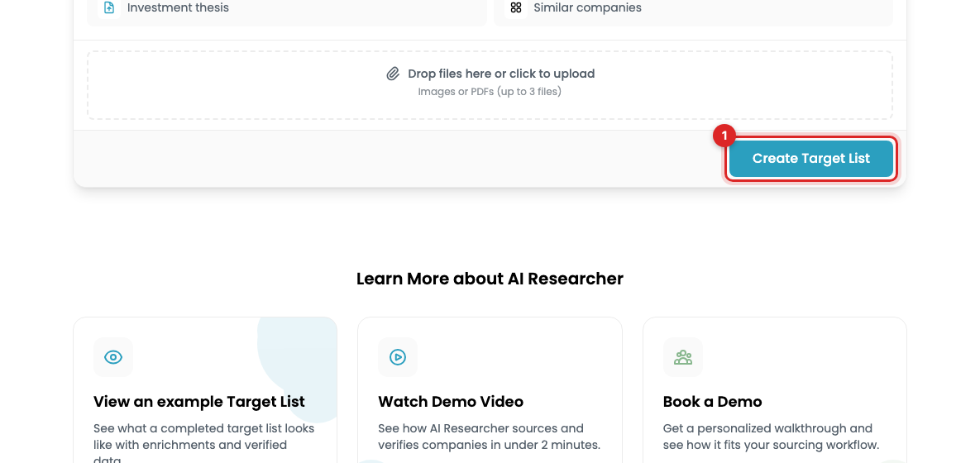Click the paperclip upload icon
This screenshot has height=463, width=980.
pyautogui.click(x=393, y=74)
